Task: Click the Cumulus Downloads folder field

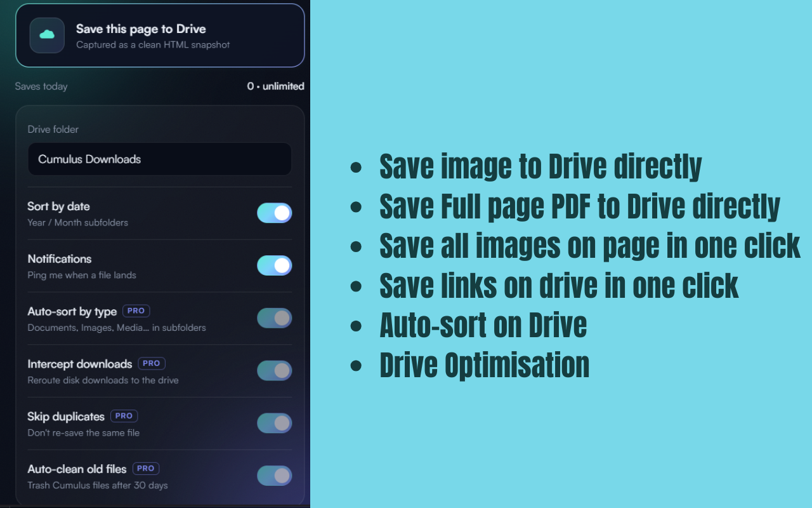Action: (x=160, y=159)
